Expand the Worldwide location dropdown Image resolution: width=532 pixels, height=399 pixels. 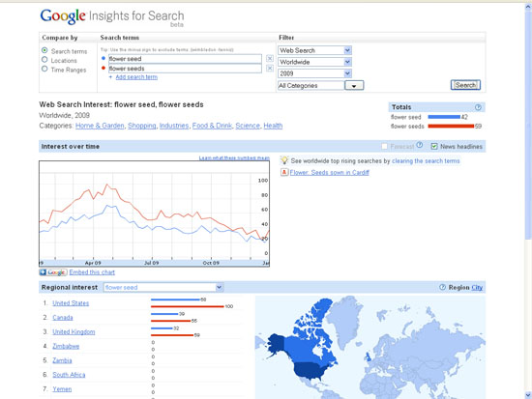[x=314, y=62]
